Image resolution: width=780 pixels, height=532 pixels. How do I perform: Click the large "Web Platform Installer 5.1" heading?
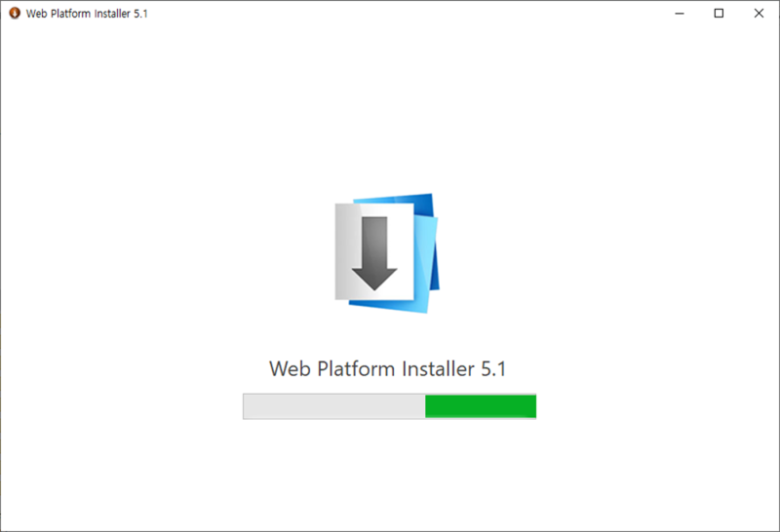point(387,369)
